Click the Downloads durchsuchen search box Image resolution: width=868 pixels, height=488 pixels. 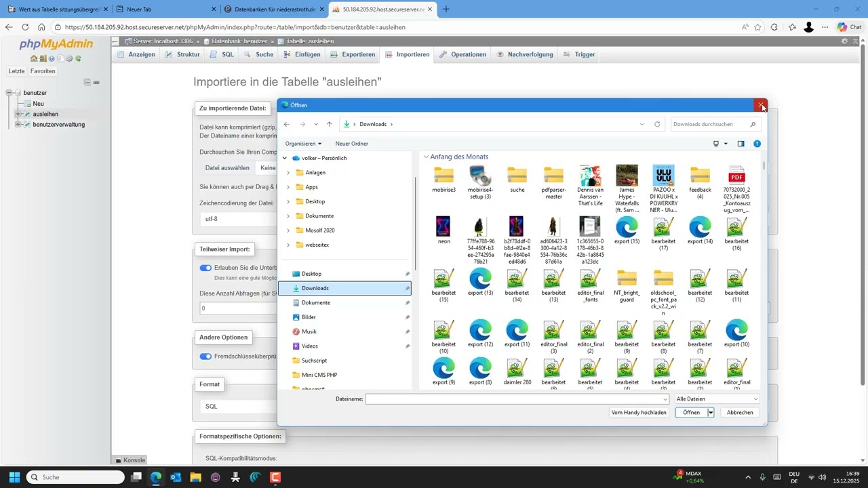(715, 124)
